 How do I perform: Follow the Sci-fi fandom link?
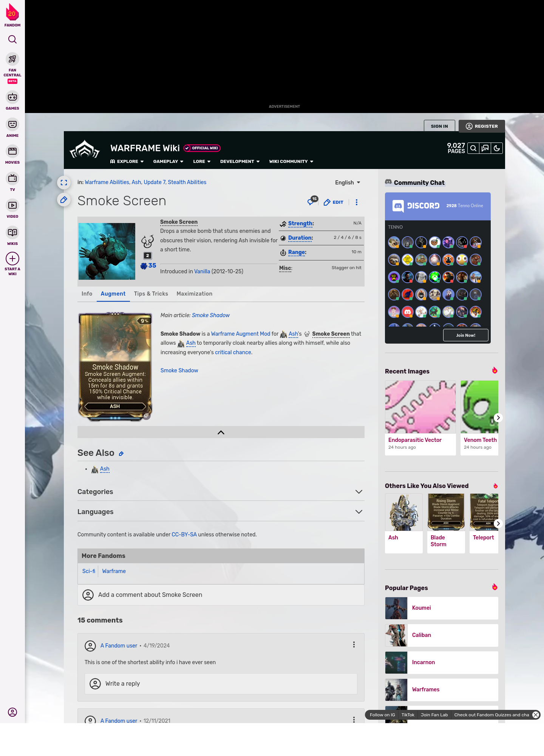[x=89, y=571]
